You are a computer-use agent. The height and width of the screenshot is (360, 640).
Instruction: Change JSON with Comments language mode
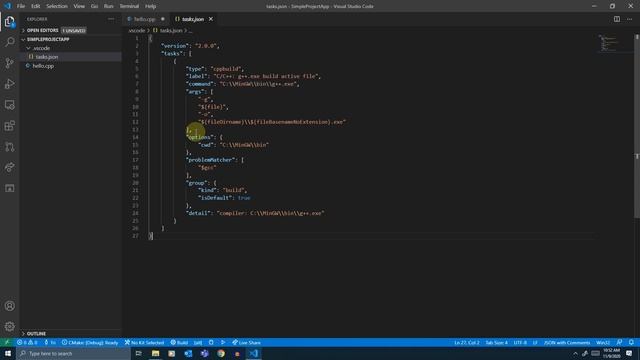point(567,342)
